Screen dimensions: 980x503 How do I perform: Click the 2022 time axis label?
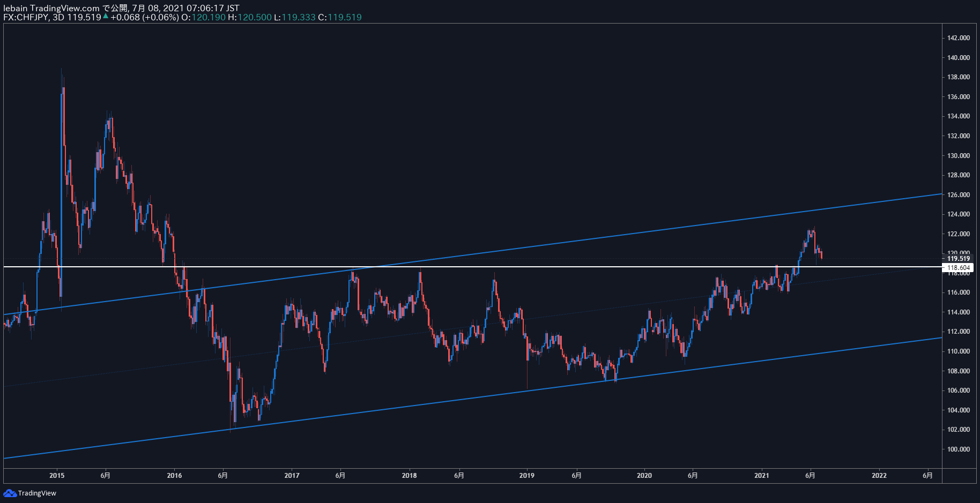click(879, 476)
